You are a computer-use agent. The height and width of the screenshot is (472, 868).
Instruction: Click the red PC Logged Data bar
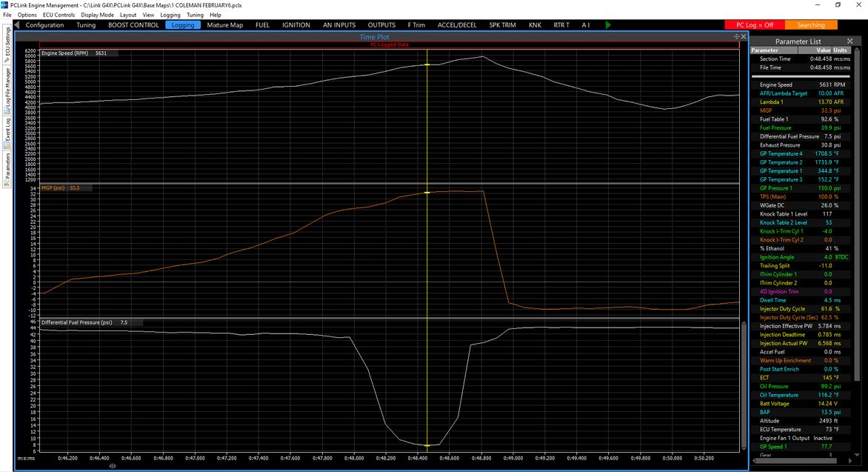(x=389, y=45)
